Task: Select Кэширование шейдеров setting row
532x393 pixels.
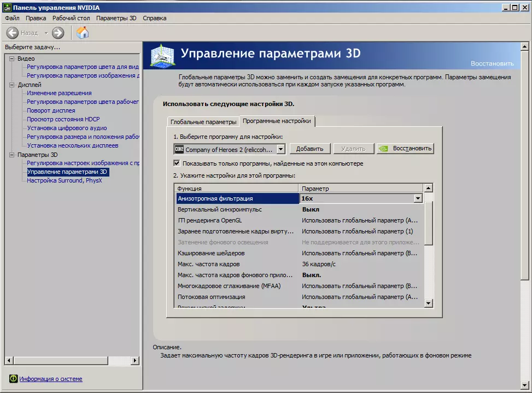Action: click(299, 253)
